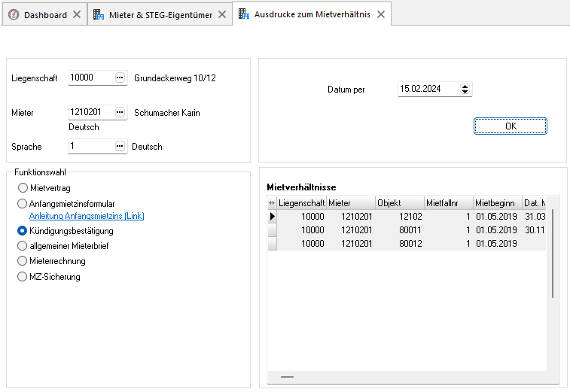
Task: Open the Sprache lookup ellipsis button
Action: 120,146
